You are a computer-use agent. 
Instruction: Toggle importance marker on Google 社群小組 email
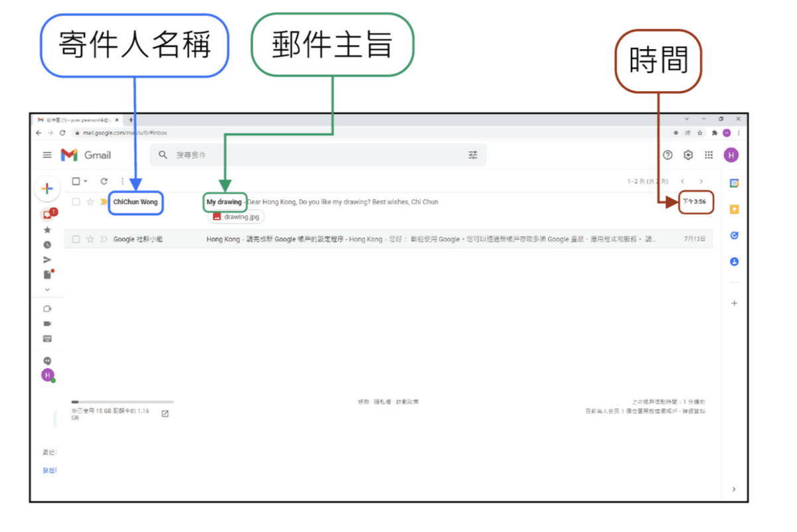pos(103,239)
